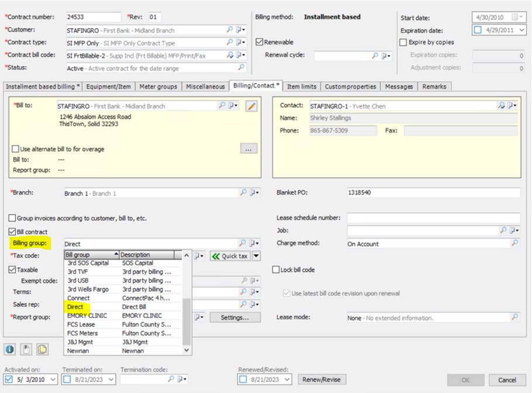Click the Renewal cycle lookup magnifier
The height and width of the screenshot is (393, 532).
[x=375, y=56]
